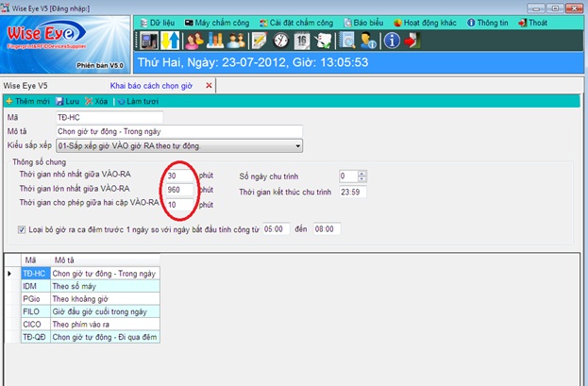This screenshot has width=588, height=386.
Task: Open the Báo biểu menu
Action: click(x=363, y=23)
